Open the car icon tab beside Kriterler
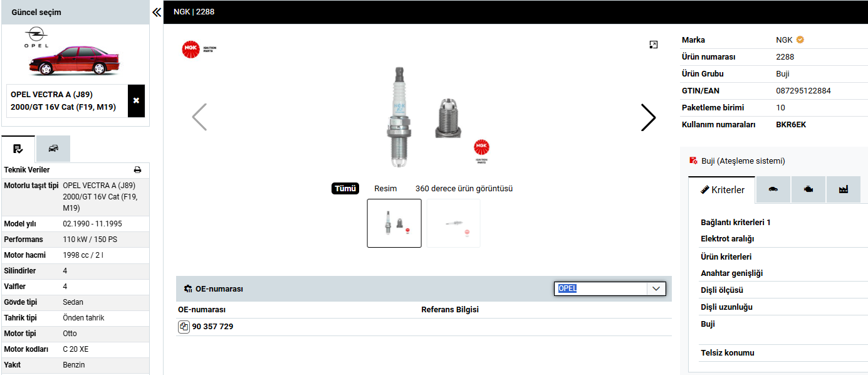The image size is (868, 375). [x=773, y=189]
